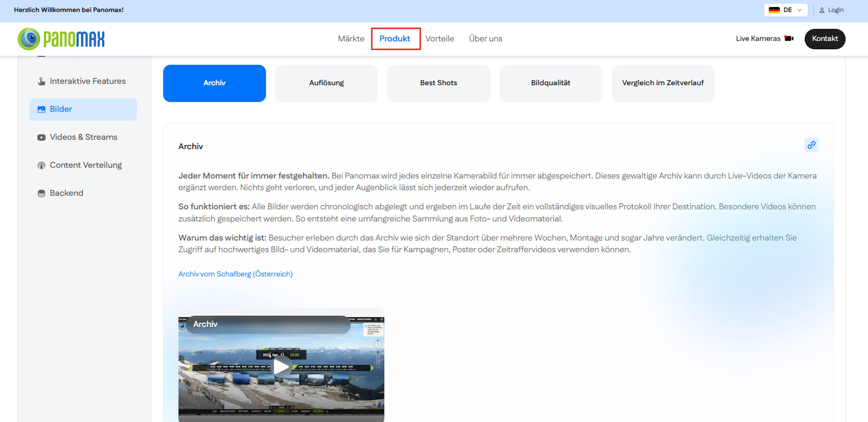The height and width of the screenshot is (422, 868).
Task: Expand language selector via chevron arrow
Action: (799, 10)
